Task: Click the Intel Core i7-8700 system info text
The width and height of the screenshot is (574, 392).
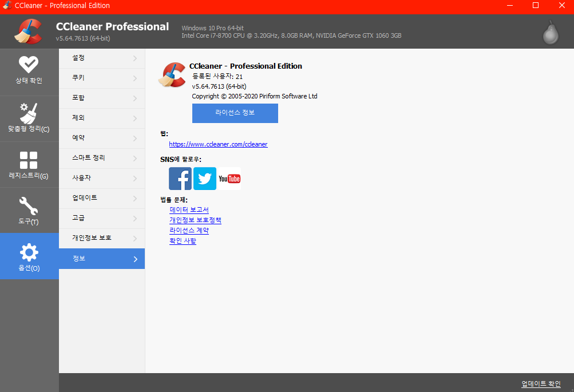Action: 291,35
